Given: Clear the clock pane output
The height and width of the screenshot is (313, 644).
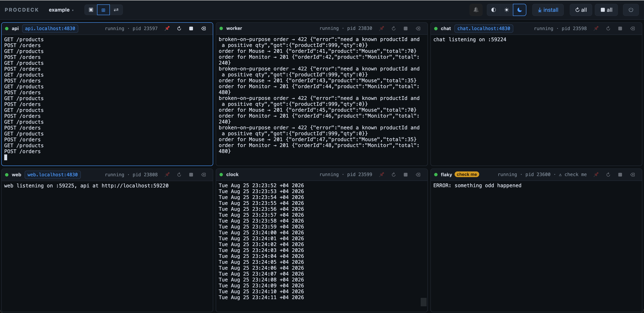Looking at the screenshot, I should [418, 174].
